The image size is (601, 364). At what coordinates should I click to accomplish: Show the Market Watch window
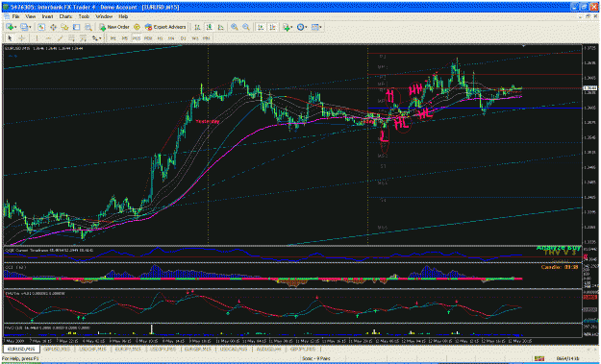41,27
